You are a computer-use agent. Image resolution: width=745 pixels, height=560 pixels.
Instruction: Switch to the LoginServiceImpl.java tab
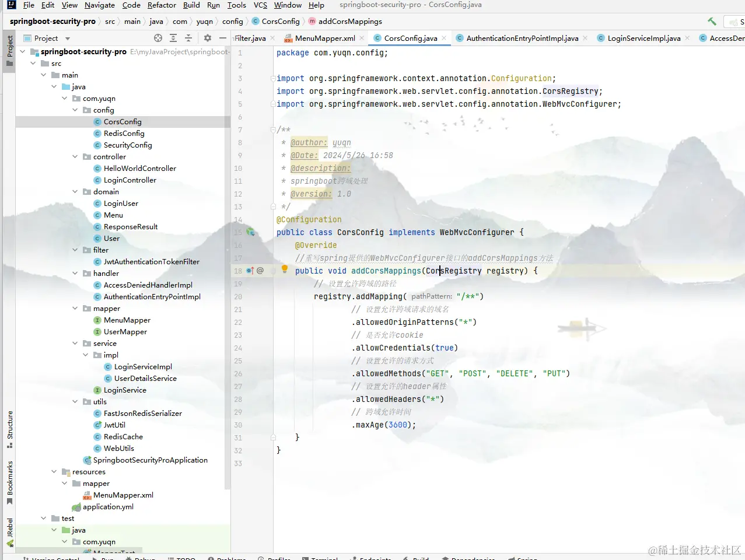[643, 38]
